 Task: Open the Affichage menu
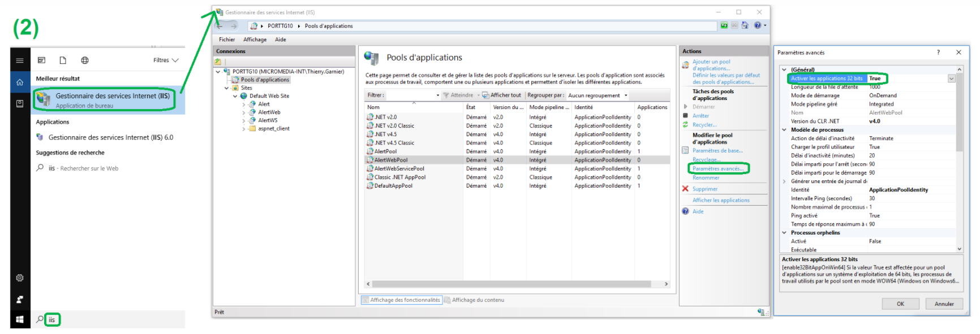[x=255, y=40]
